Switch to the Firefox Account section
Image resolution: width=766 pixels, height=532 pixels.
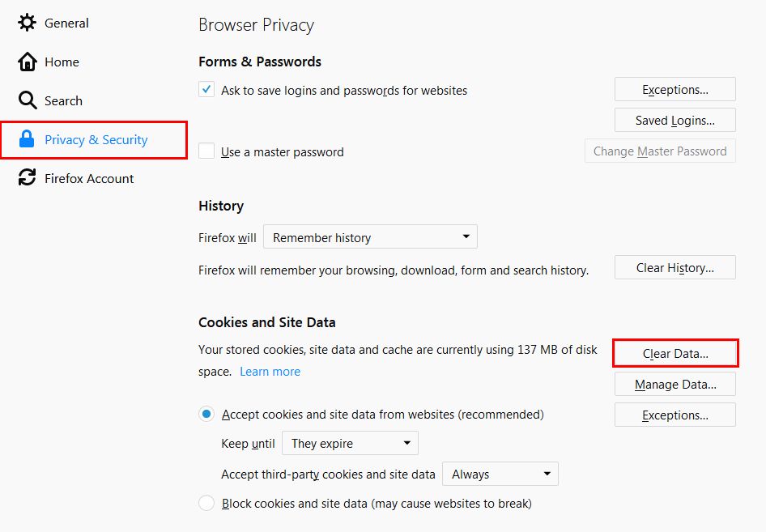pos(89,178)
